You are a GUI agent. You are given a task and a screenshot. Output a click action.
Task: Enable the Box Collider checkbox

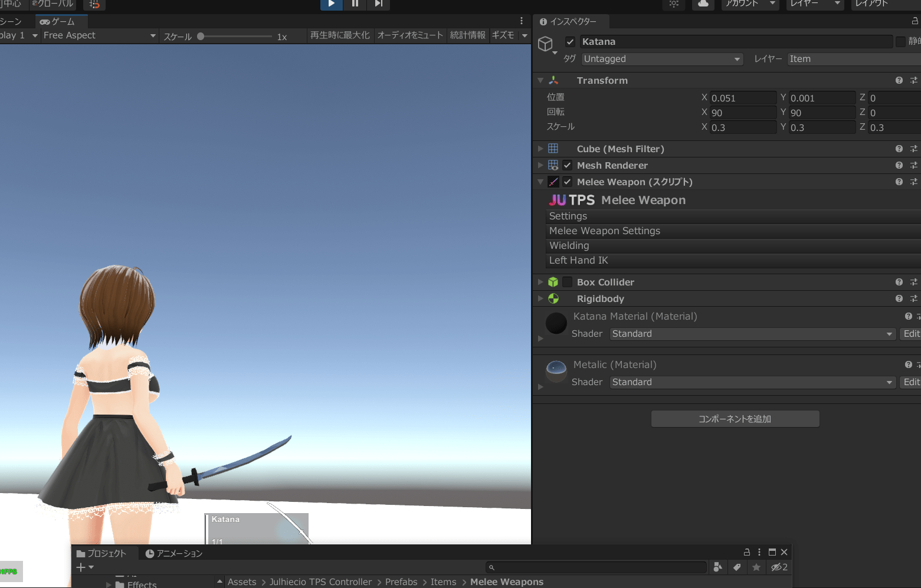click(x=567, y=282)
